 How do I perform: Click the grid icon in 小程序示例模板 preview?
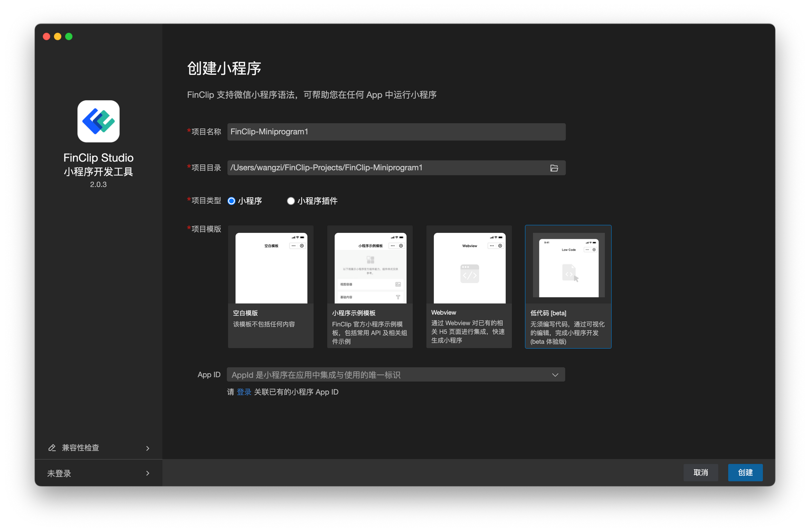click(370, 260)
